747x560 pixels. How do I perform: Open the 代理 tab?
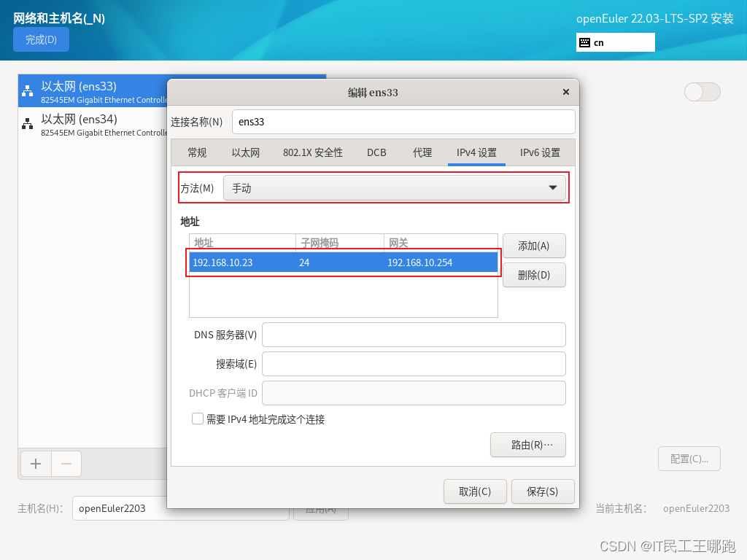tap(422, 152)
